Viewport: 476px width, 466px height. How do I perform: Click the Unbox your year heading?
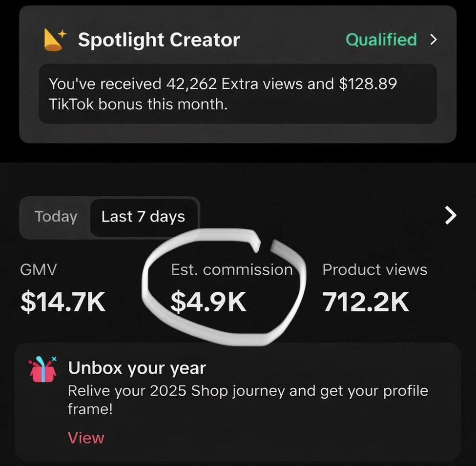pyautogui.click(x=137, y=368)
